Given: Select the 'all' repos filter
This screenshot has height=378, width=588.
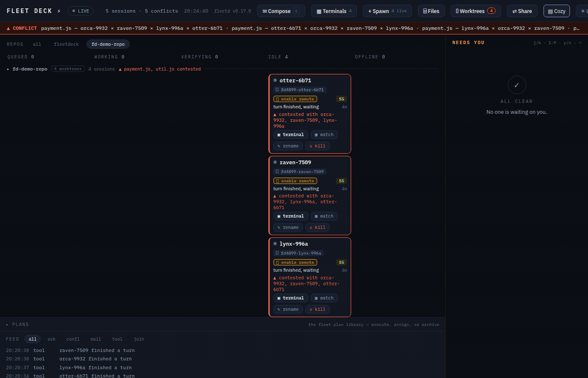Looking at the screenshot, I should tap(37, 44).
